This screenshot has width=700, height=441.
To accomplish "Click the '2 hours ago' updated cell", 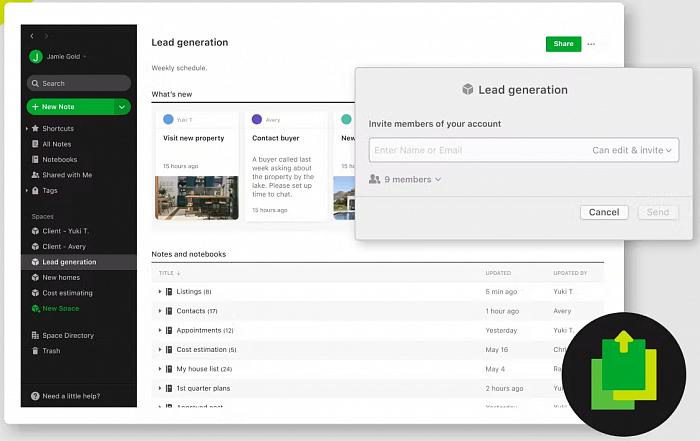I will point(504,388).
